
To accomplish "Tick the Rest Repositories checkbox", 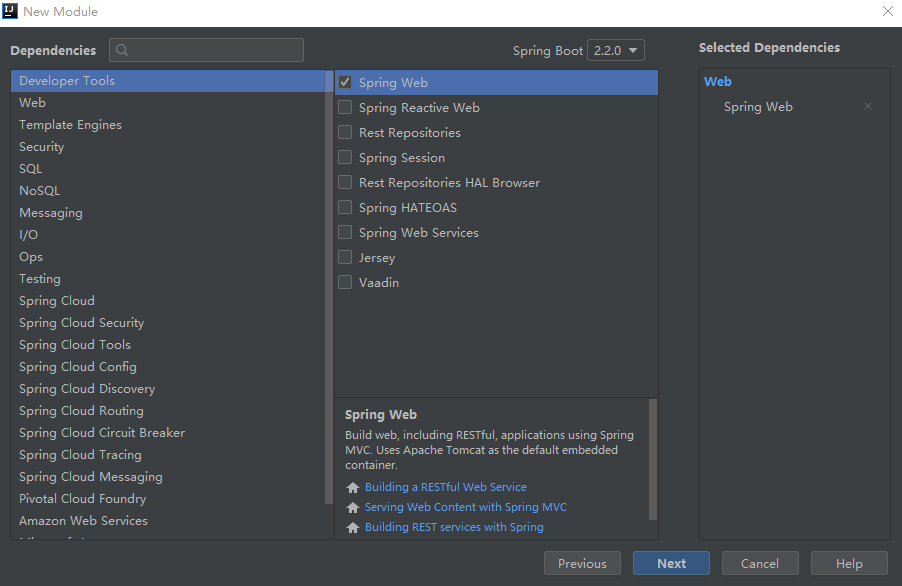I will click(x=345, y=133).
